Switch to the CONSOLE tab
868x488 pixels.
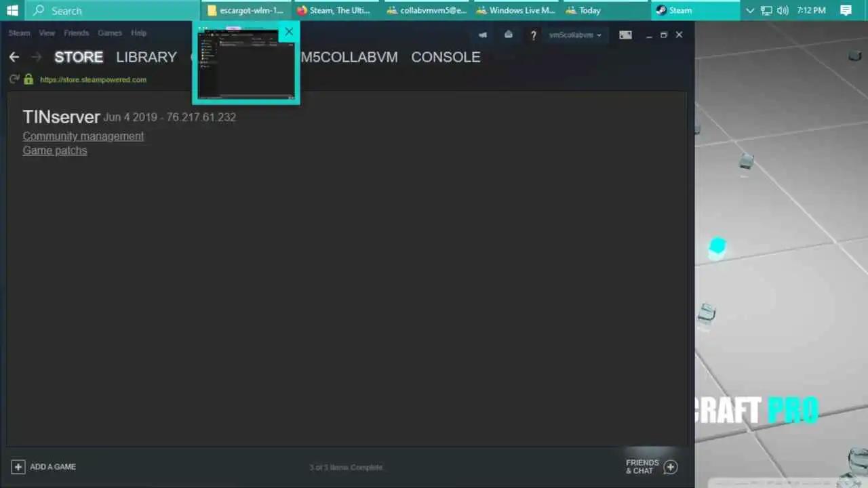pyautogui.click(x=446, y=57)
